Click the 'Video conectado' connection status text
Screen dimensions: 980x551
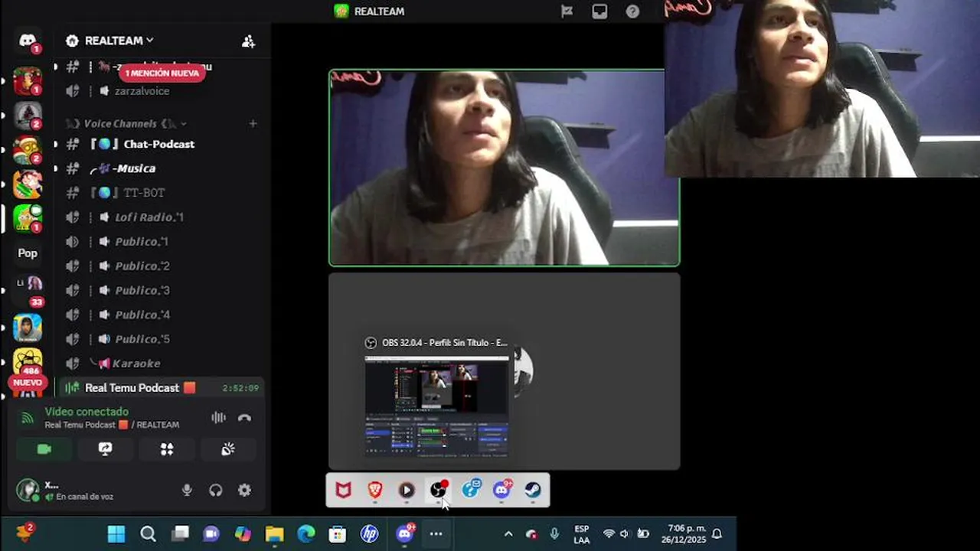click(x=87, y=412)
